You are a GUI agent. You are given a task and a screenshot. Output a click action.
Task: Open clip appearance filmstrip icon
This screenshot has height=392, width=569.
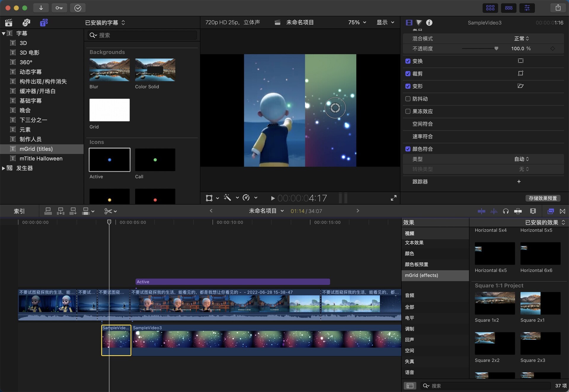[x=533, y=211]
